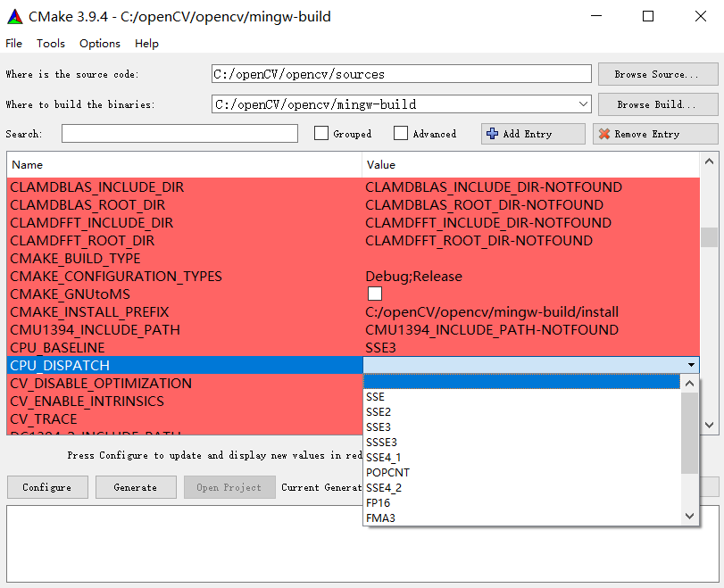724x588 pixels.
Task: Click the blue plus icon on Add Entry
Action: click(492, 134)
